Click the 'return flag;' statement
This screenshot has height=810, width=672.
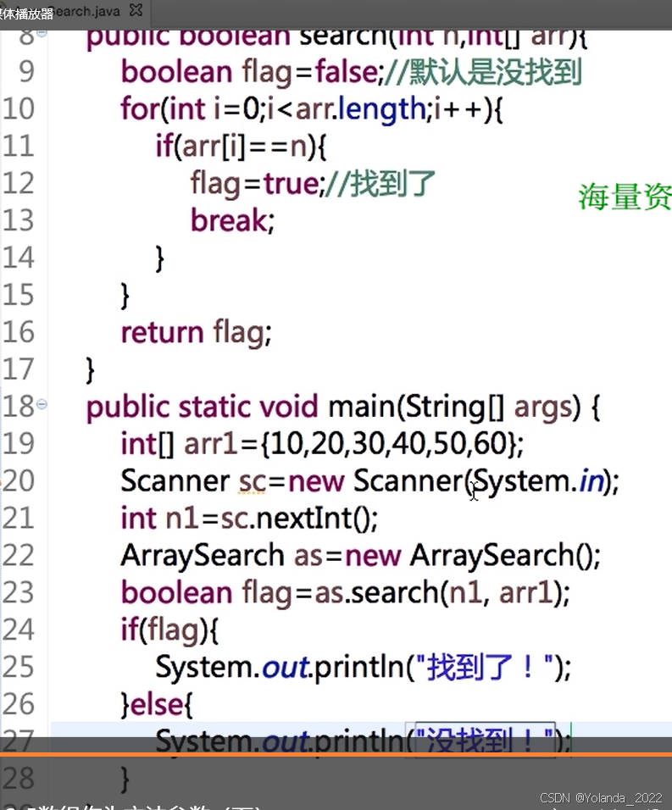coord(197,333)
